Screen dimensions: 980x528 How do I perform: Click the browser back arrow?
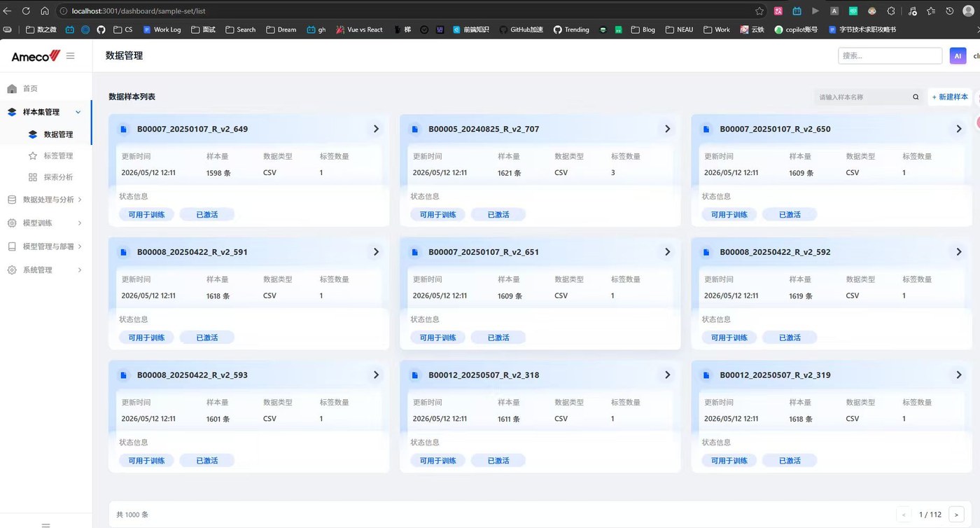8,11
